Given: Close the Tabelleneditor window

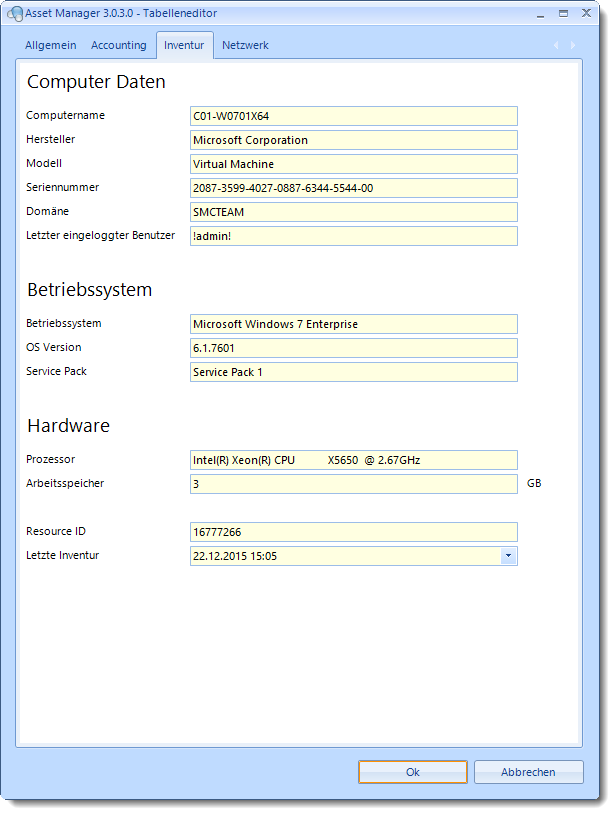Looking at the screenshot, I should point(586,13).
